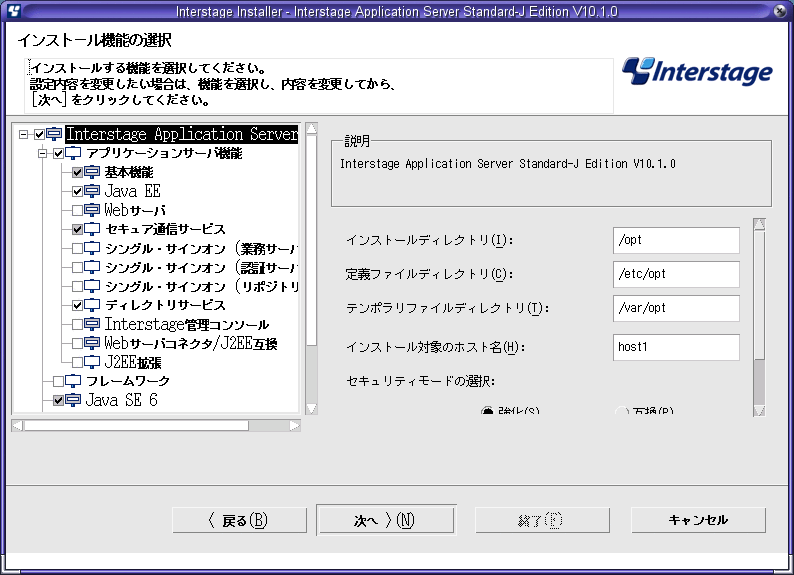794x575 pixels.
Task: Select the Java EE tree label
Action: (132, 191)
